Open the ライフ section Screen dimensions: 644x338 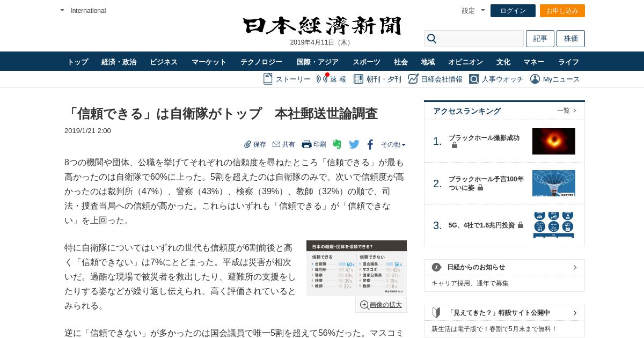click(569, 62)
